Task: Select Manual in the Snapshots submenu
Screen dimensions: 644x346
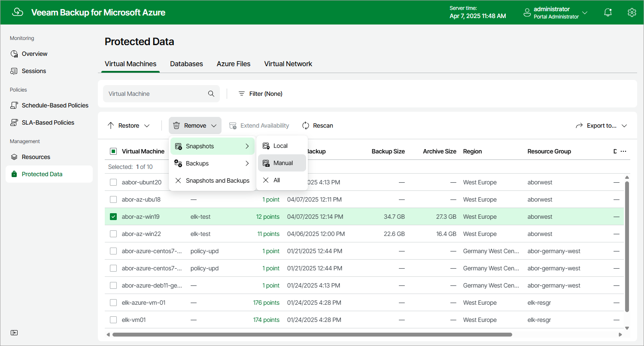Action: [x=282, y=163]
